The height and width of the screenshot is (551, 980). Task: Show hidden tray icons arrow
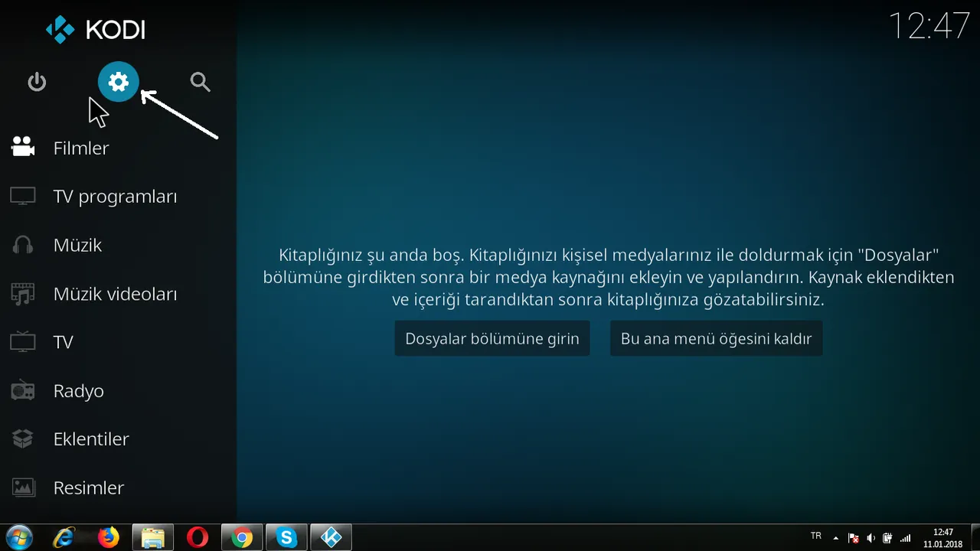coord(836,538)
